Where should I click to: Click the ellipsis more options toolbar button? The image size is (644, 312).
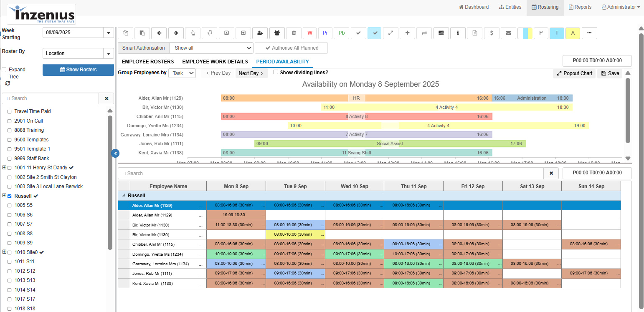tap(589, 33)
